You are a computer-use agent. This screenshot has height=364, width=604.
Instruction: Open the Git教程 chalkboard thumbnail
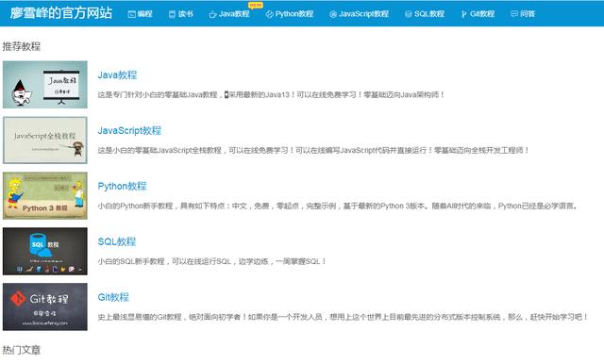(45, 307)
